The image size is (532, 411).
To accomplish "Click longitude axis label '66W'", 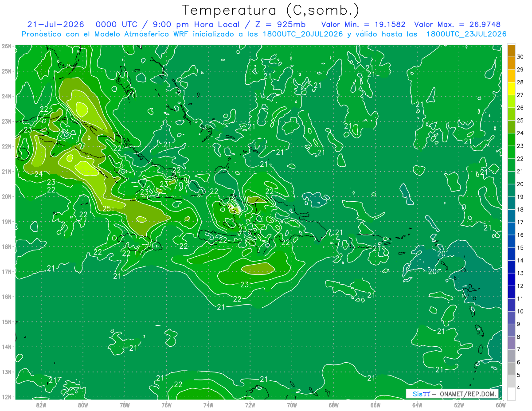I will pos(375,404).
